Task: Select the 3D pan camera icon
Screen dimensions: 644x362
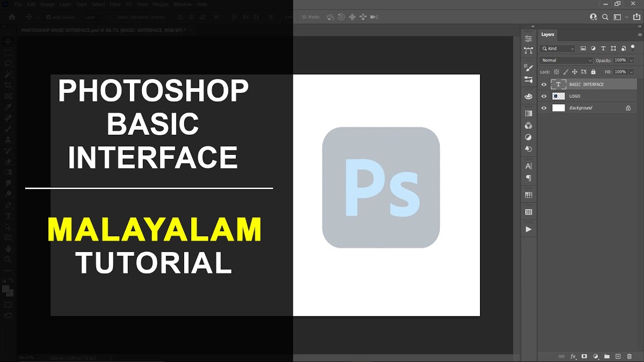Action: point(352,17)
